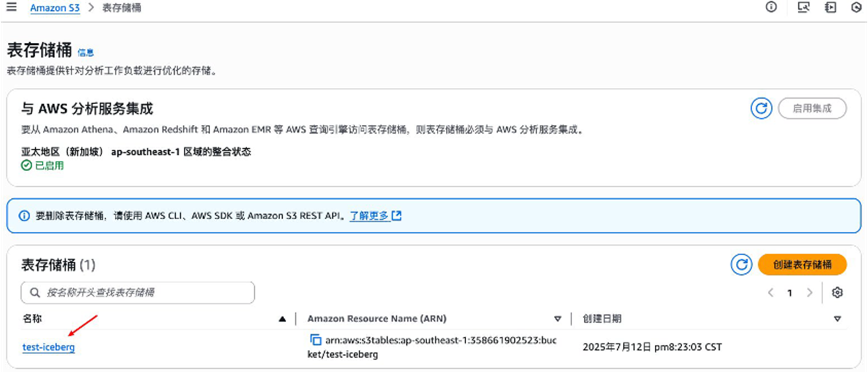
Task: Click the ARN text for test-iceberg
Action: [432, 347]
